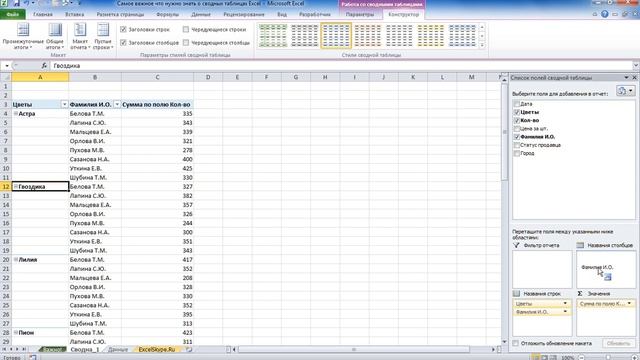Screen dimensions: 640x360
Task: Select row 12 header
Action: (x=6, y=187)
